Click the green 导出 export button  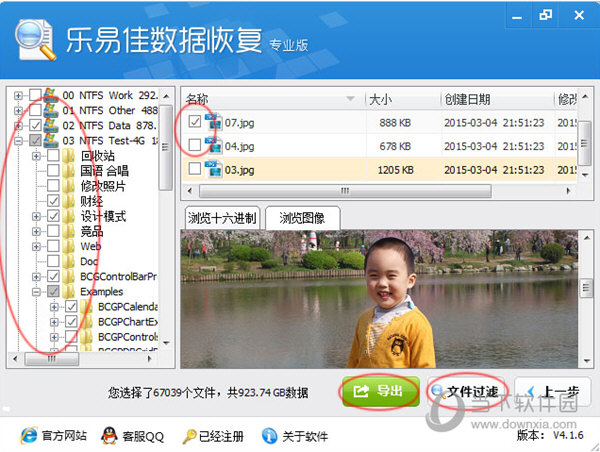pyautogui.click(x=380, y=391)
